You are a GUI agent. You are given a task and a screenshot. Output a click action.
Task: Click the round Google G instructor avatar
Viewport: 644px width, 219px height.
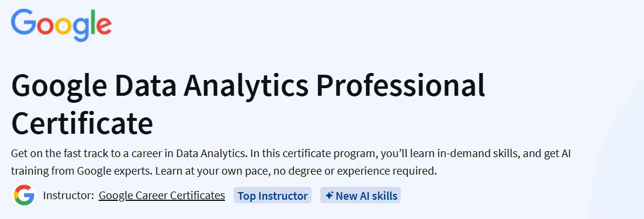point(24,196)
